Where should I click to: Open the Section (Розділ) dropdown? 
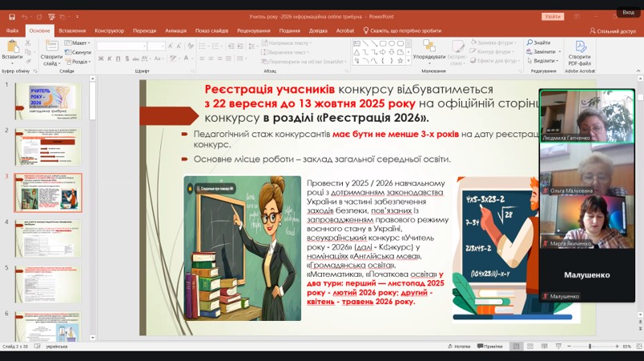pos(79,61)
